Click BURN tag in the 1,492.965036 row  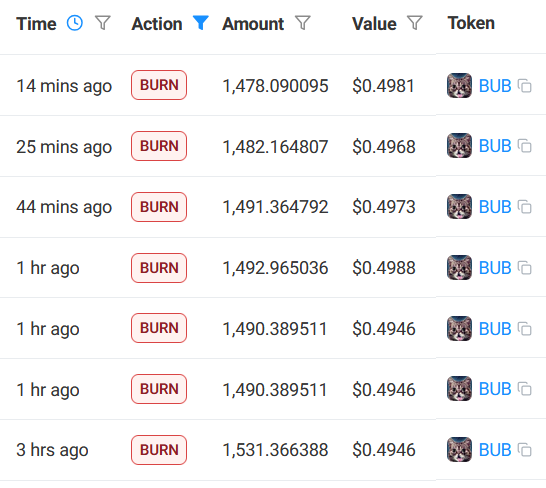coord(159,268)
